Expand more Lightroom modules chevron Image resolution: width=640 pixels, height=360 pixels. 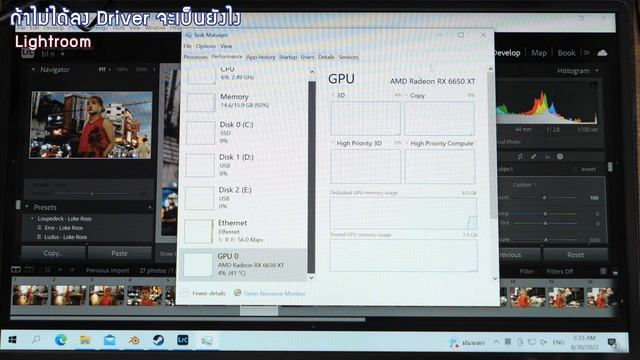point(587,53)
